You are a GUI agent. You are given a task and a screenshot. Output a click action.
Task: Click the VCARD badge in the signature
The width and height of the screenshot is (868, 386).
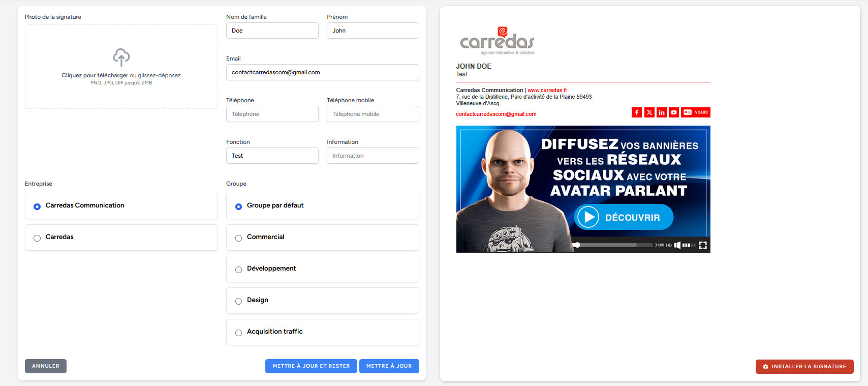[696, 112]
